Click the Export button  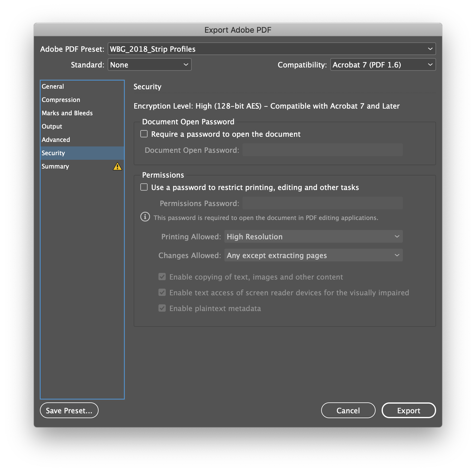pos(409,410)
